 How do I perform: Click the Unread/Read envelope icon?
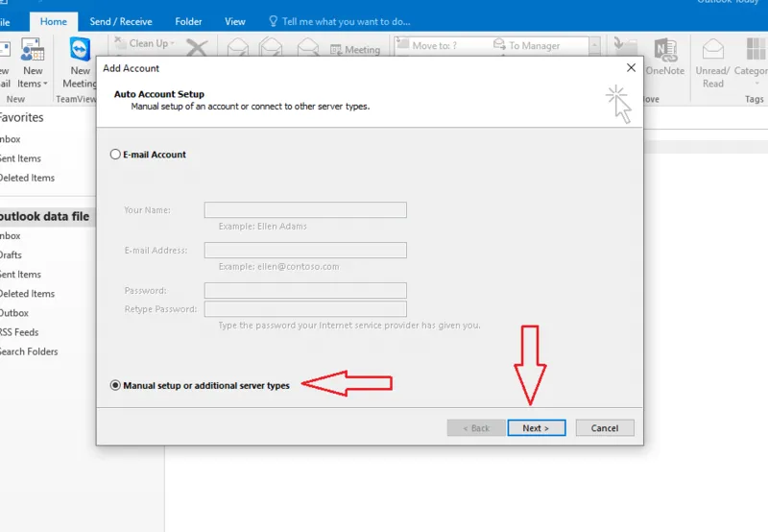click(712, 50)
